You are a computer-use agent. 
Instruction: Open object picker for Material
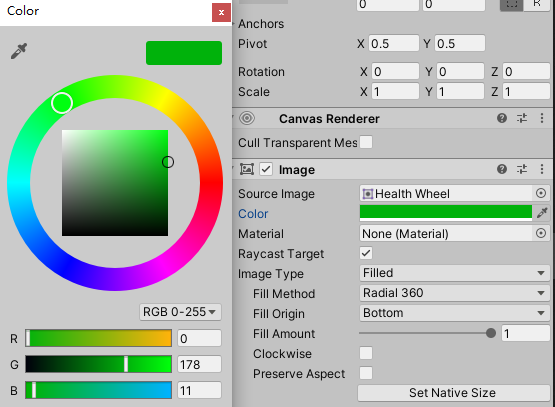541,233
